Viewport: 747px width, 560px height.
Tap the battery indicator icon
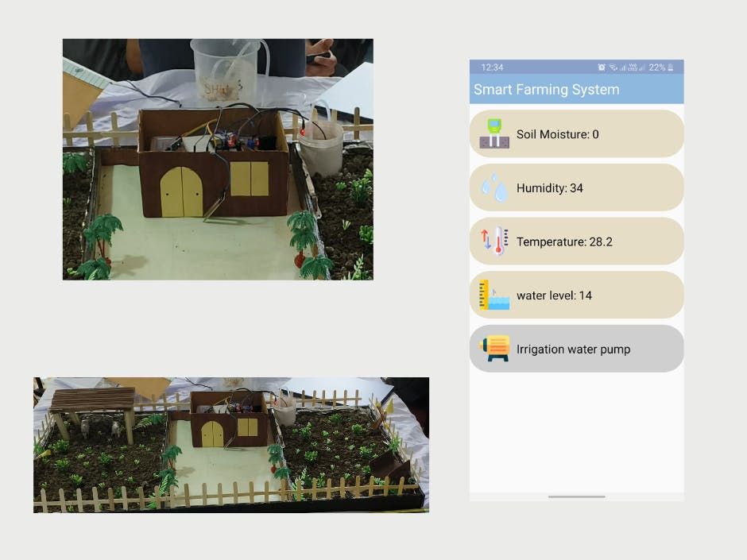(671, 68)
